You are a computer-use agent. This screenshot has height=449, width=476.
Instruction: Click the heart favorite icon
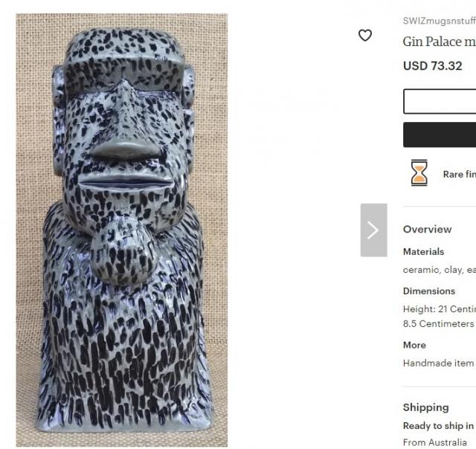[365, 35]
